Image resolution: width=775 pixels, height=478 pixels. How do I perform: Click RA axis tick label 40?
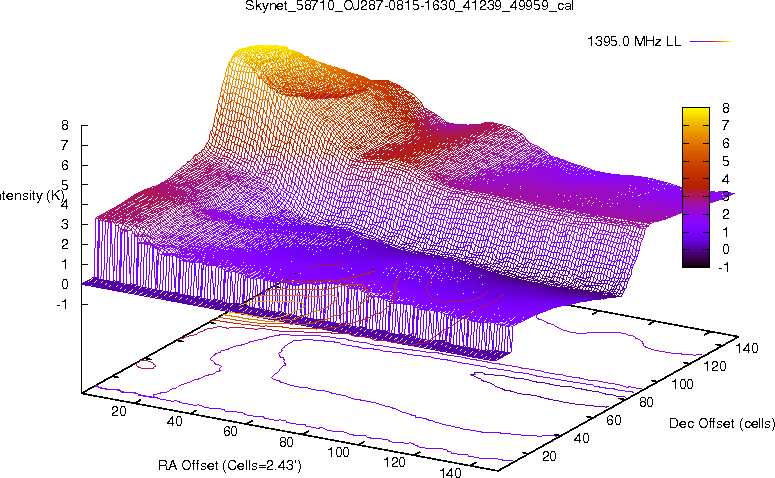click(x=174, y=421)
